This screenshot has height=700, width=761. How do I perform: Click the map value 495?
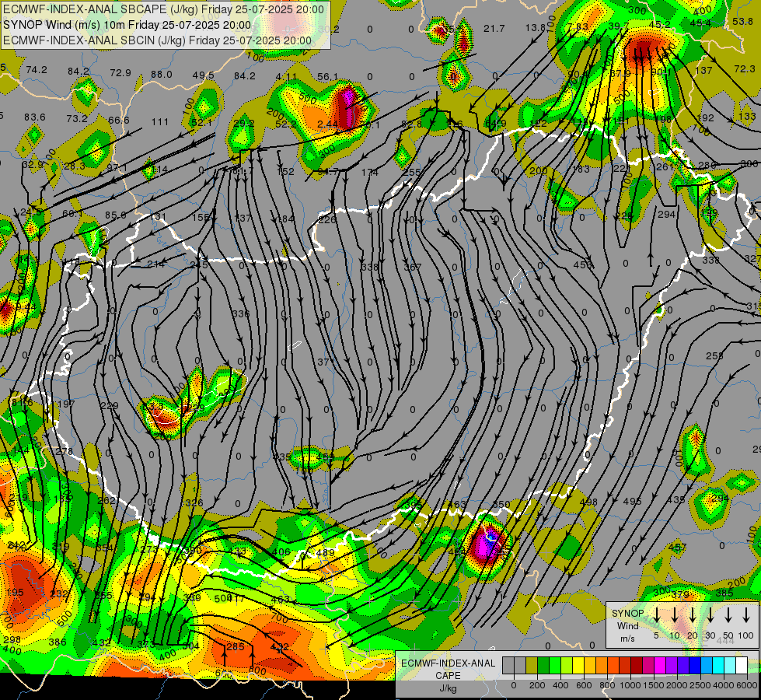tap(633, 502)
